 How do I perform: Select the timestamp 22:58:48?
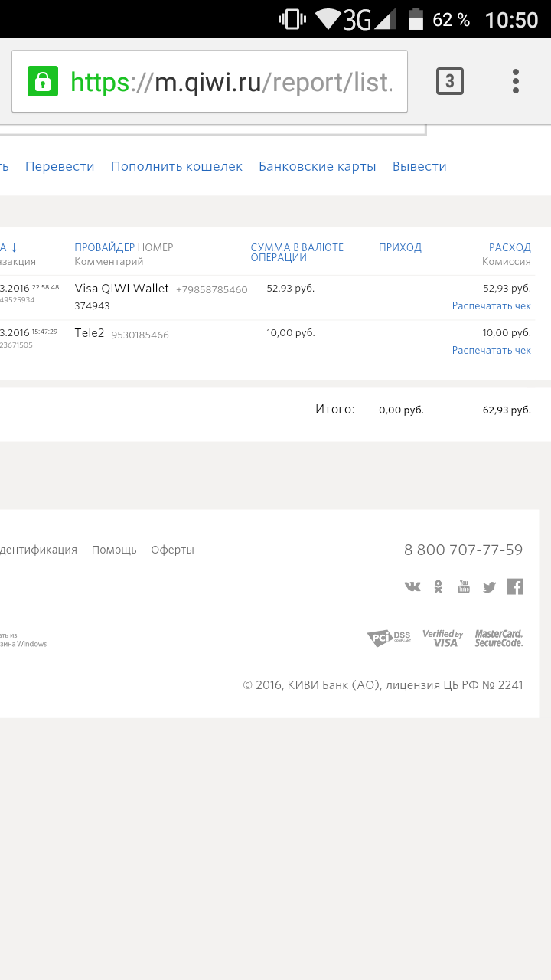point(45,287)
